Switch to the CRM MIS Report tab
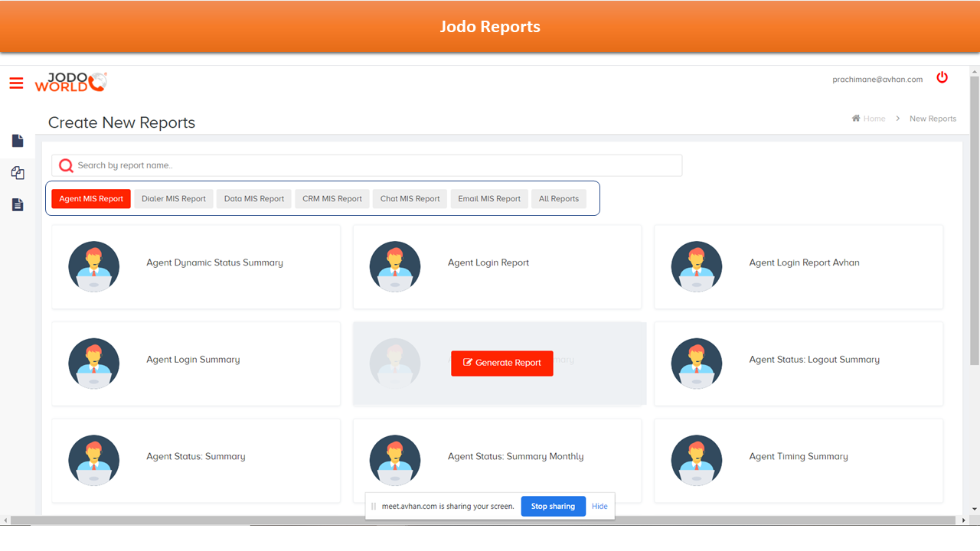The width and height of the screenshot is (980, 551). (x=332, y=199)
